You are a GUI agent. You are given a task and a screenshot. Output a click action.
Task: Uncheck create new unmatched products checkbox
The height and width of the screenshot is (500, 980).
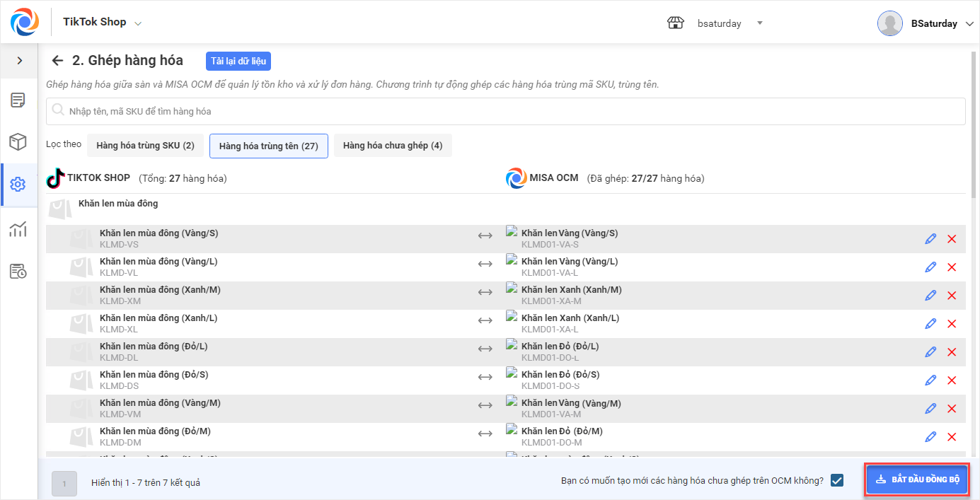(837, 480)
